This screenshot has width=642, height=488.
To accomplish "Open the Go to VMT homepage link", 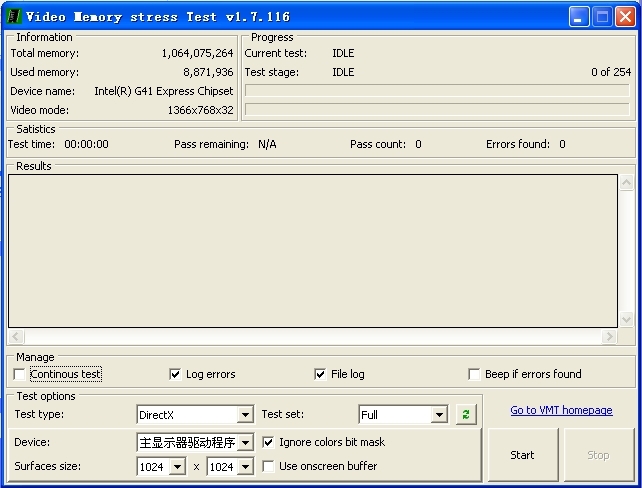I will 561,410.
